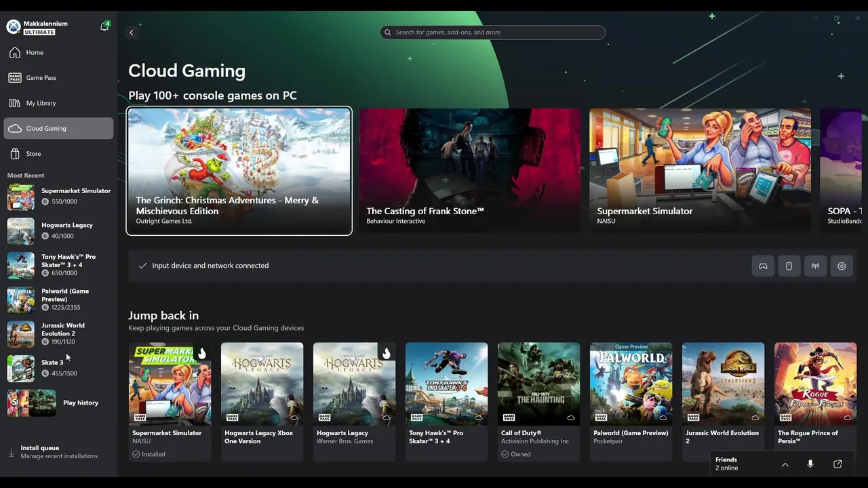Open controller input settings icon

pos(763,266)
